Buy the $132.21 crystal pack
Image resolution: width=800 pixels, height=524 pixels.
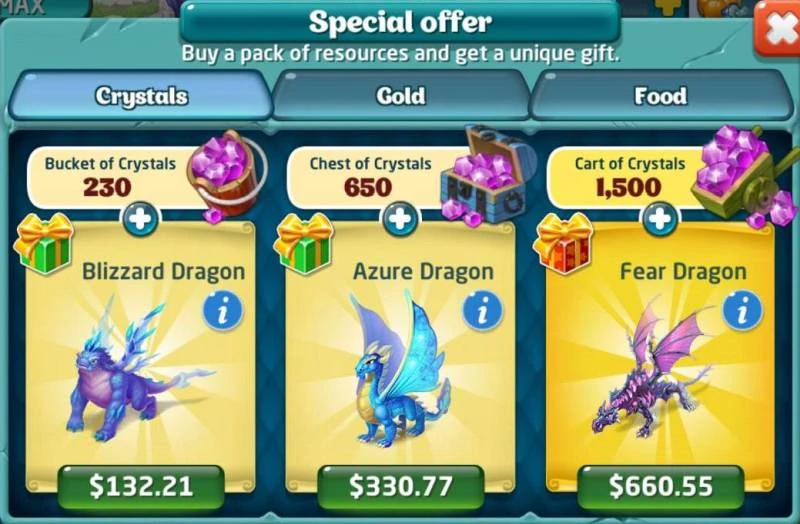[141, 486]
